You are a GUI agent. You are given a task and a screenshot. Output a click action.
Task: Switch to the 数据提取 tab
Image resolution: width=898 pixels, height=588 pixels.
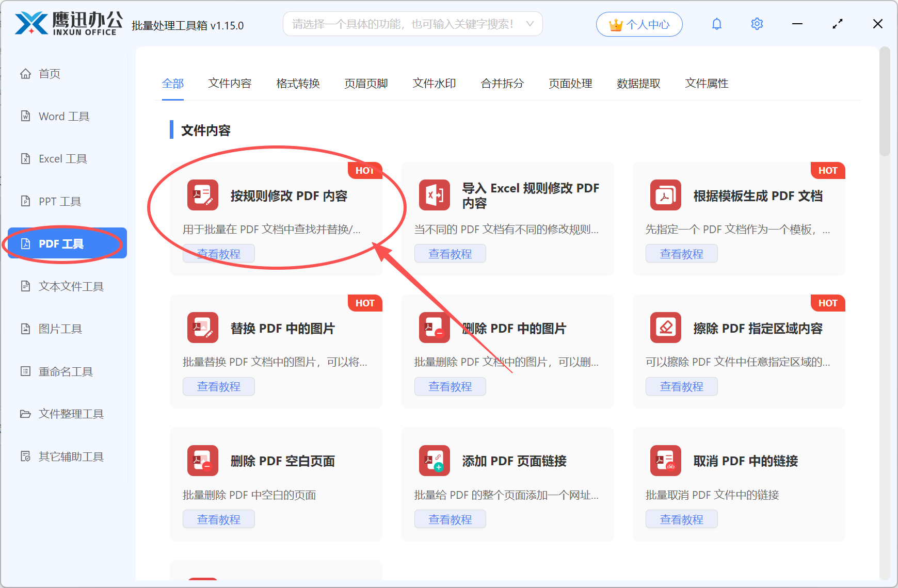(x=639, y=84)
